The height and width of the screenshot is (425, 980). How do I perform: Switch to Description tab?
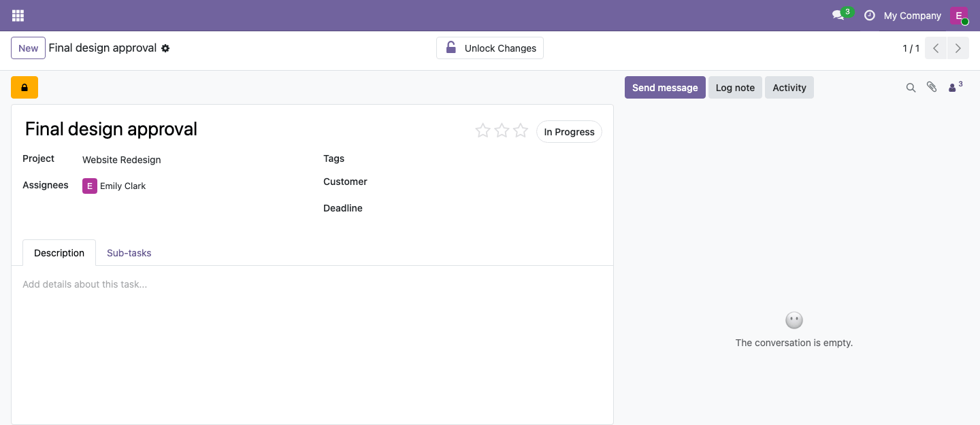(59, 253)
